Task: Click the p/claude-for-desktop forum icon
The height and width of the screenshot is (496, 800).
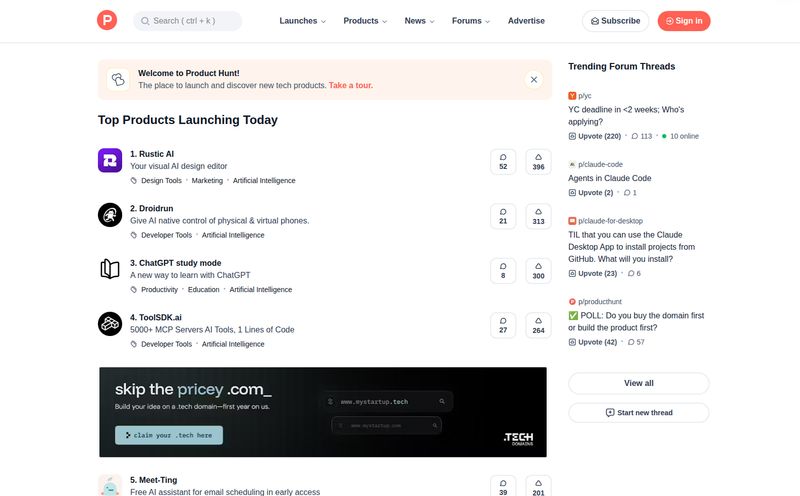Action: 572,221
